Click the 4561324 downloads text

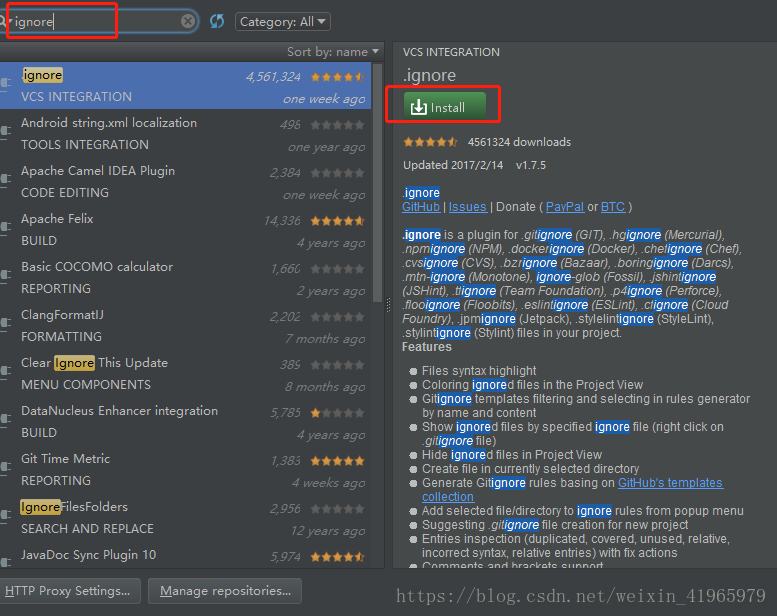pyautogui.click(x=519, y=142)
